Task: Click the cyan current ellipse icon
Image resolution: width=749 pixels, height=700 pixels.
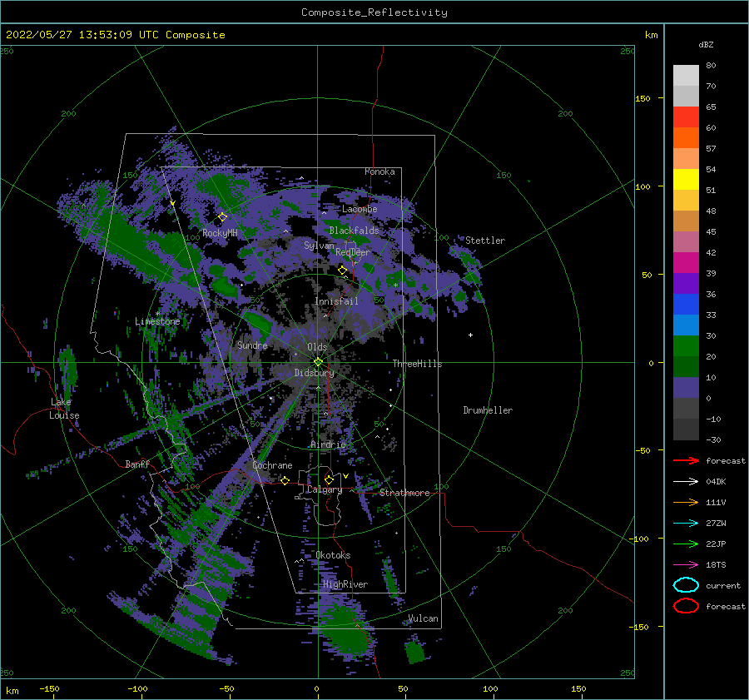Action: (x=686, y=585)
